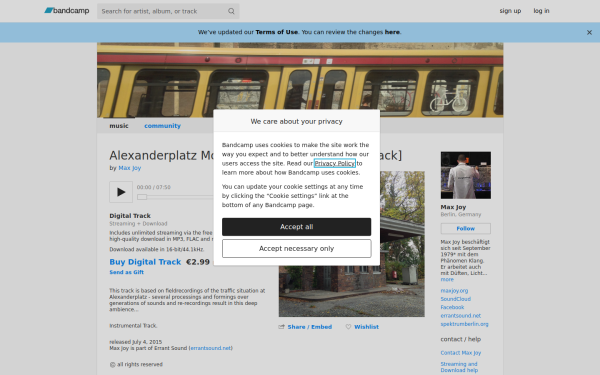This screenshot has height=375, width=600.
Task: Click the 'Berlin, Germany' location text
Action: pyautogui.click(x=461, y=215)
